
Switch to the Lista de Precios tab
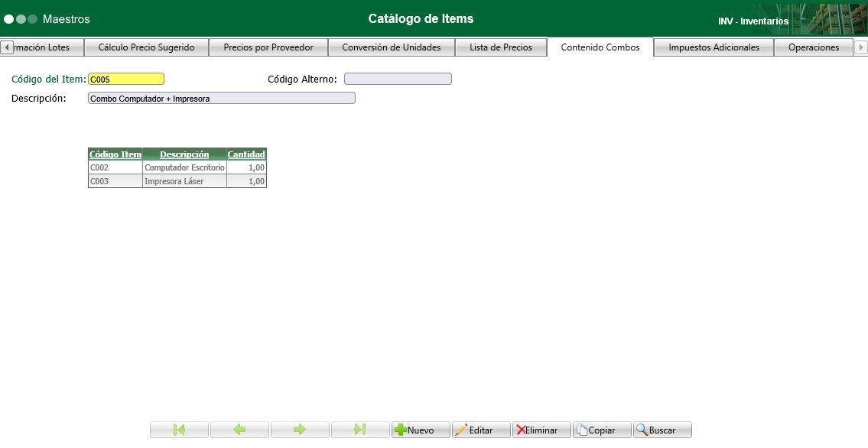coord(501,47)
